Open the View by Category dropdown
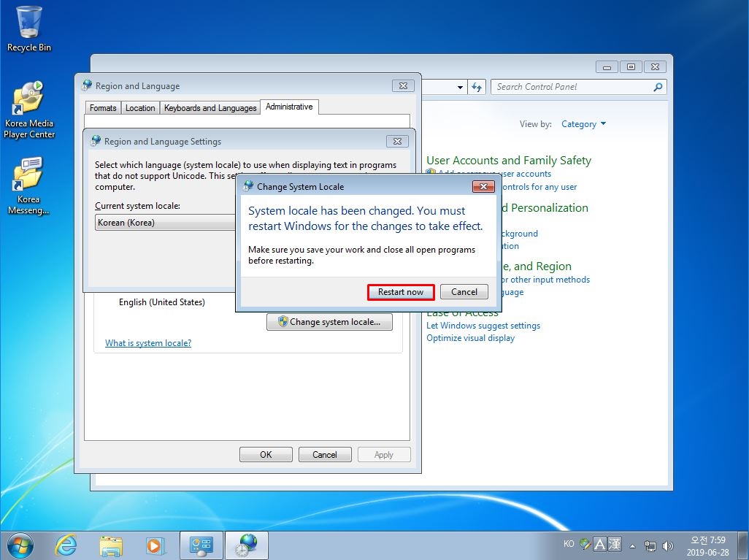The height and width of the screenshot is (560, 749). 584,124
